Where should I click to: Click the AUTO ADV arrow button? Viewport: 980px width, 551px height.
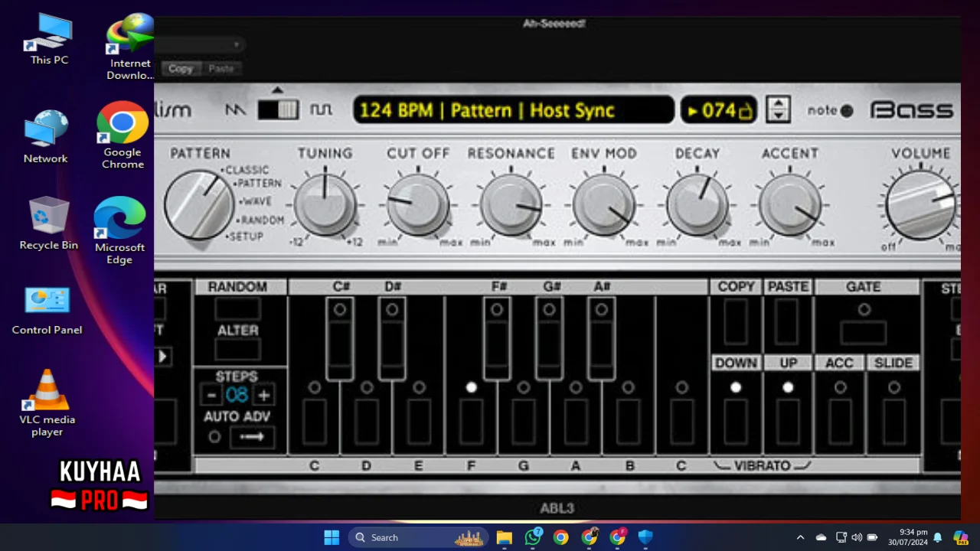click(x=252, y=437)
